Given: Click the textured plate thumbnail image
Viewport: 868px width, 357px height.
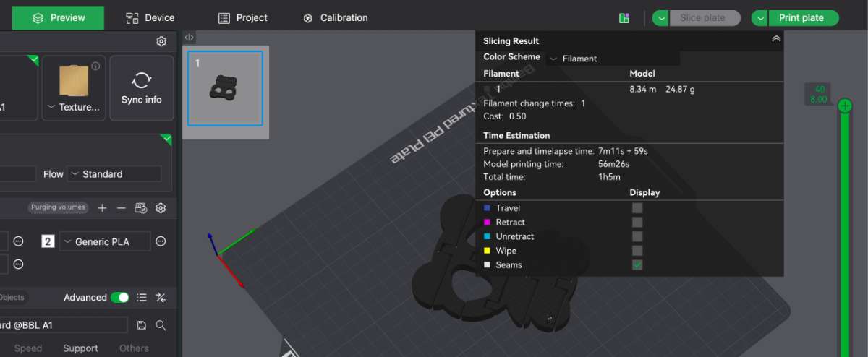Looking at the screenshot, I should [x=73, y=79].
